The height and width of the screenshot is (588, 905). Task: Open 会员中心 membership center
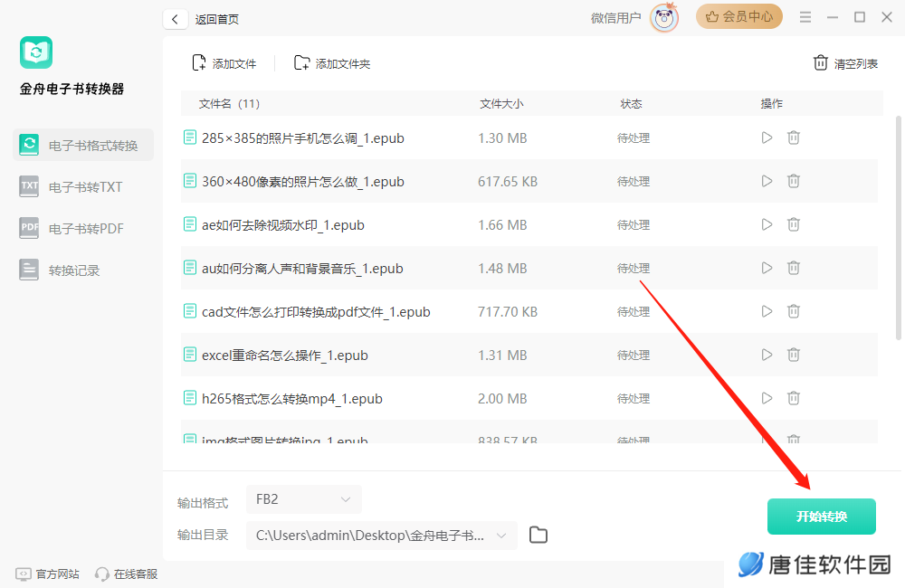[x=738, y=16]
